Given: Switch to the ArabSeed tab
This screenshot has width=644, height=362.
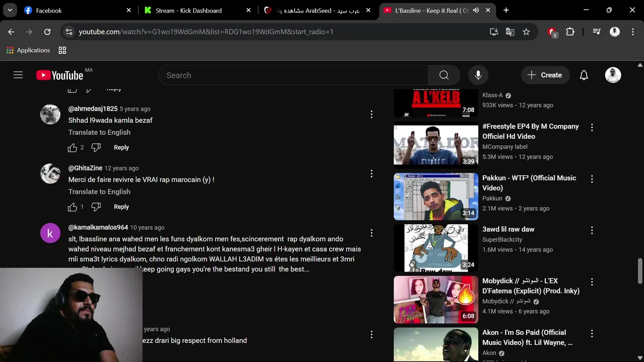Looking at the screenshot, I should click(317, 10).
